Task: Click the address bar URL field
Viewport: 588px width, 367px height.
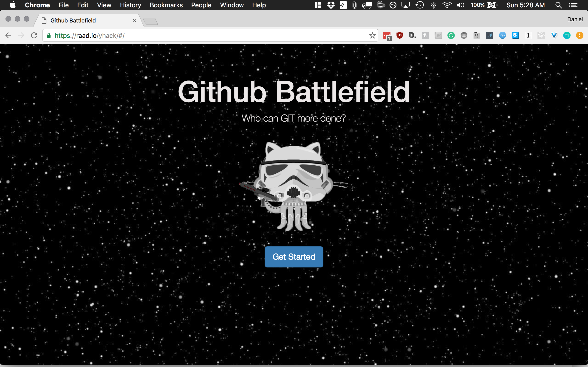Action: (206, 35)
